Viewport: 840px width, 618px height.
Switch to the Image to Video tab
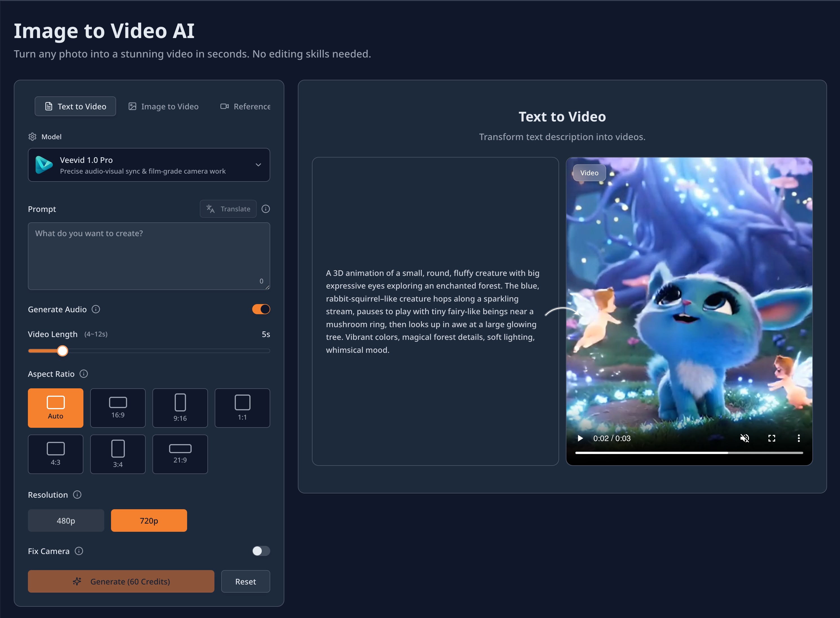[163, 106]
